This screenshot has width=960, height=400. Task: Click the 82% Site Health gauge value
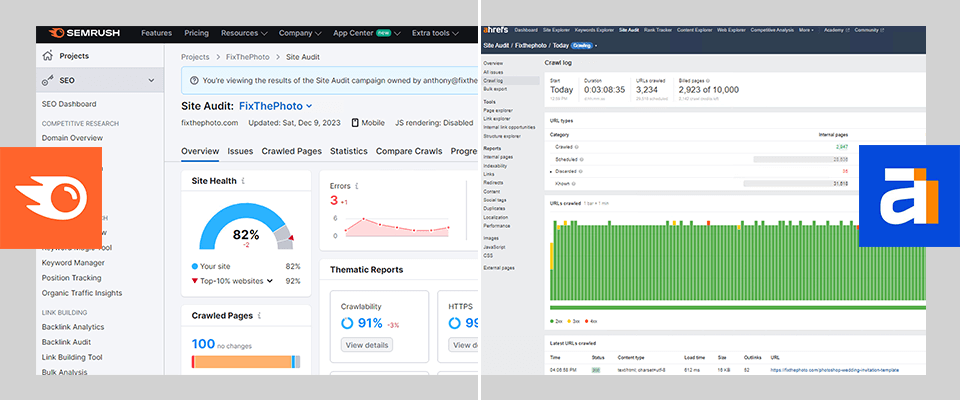(246, 235)
